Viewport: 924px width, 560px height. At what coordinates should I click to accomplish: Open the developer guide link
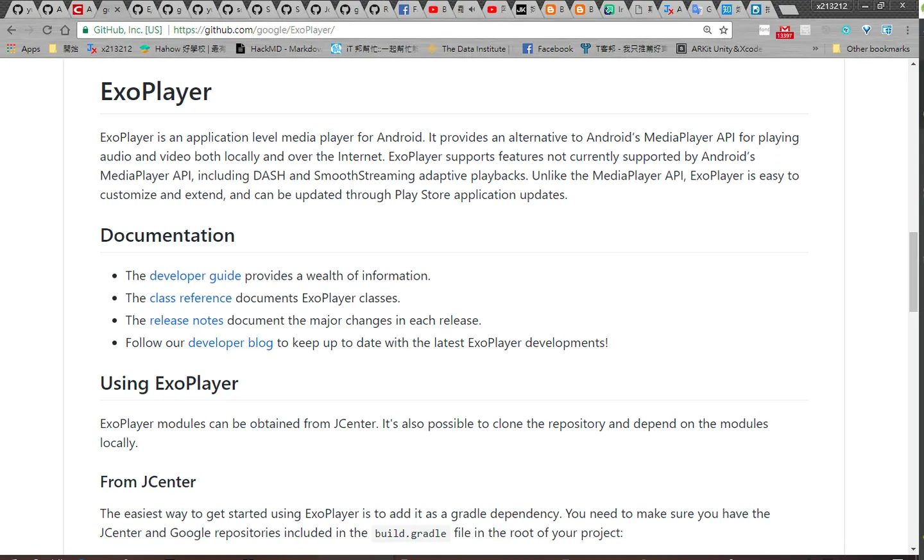tap(195, 276)
